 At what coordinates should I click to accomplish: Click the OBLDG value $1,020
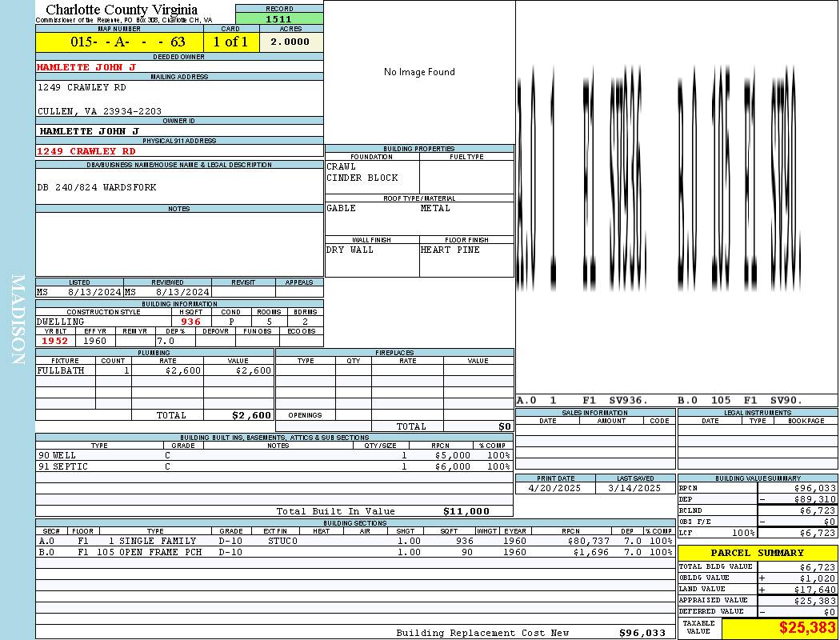tap(818, 578)
